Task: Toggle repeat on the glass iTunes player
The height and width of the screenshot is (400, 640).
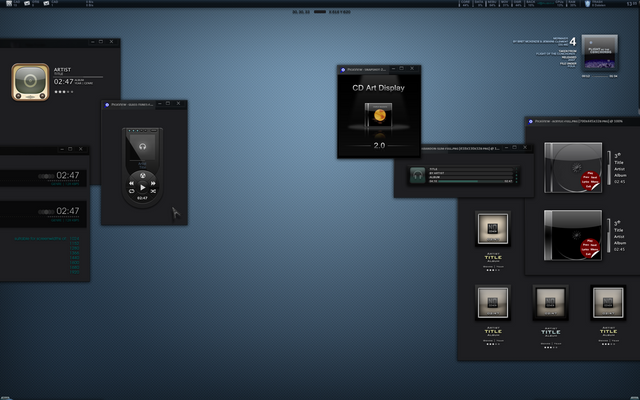Action: pos(132,191)
